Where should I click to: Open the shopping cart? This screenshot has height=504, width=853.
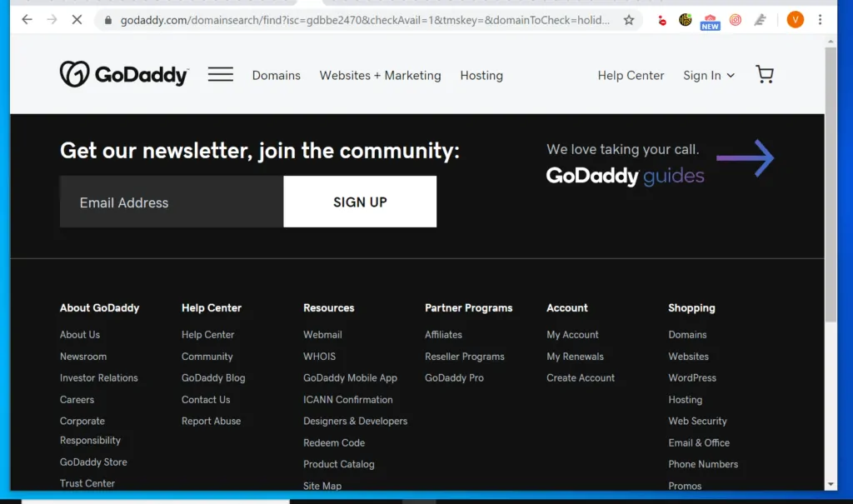pos(765,74)
